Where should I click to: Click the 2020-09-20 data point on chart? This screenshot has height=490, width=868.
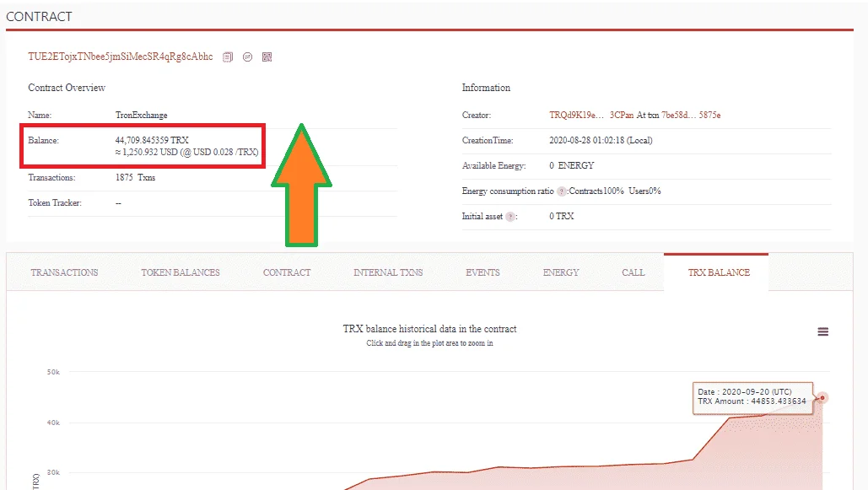pyautogui.click(x=822, y=397)
